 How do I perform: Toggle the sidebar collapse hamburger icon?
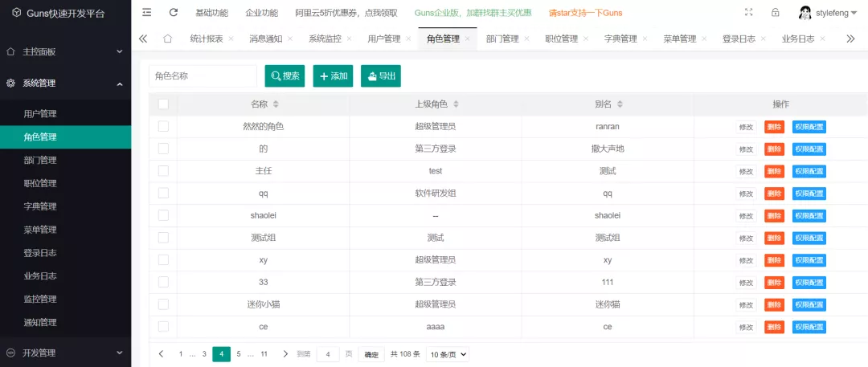pyautogui.click(x=147, y=12)
